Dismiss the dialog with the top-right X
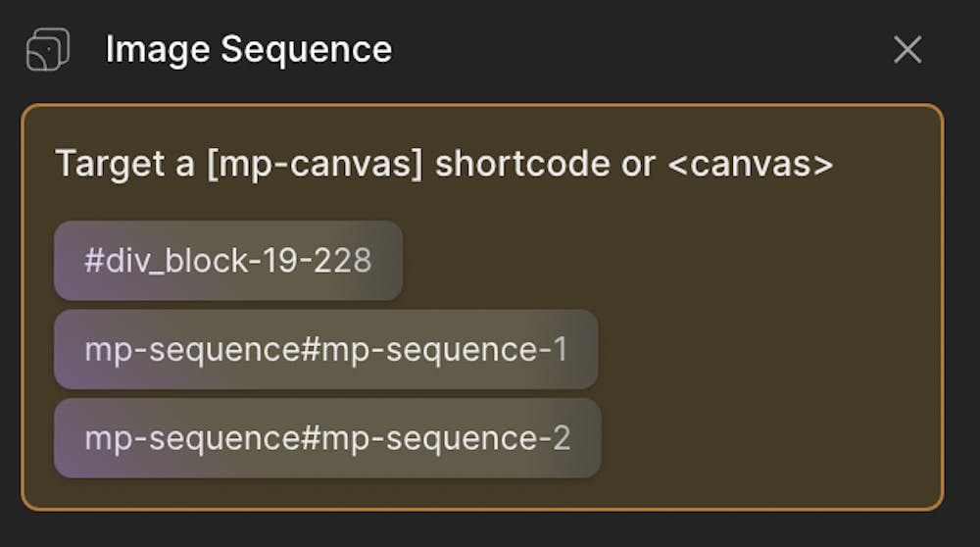This screenshot has height=547, width=980. 906,49
